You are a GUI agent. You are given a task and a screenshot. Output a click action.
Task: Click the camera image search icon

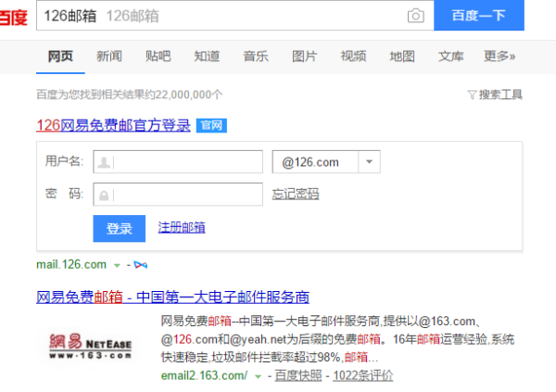415,16
